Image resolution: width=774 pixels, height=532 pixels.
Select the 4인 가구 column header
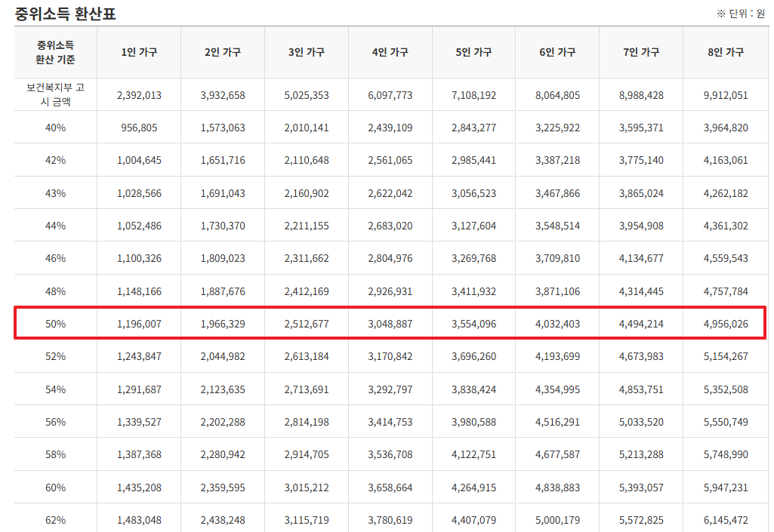[389, 52]
